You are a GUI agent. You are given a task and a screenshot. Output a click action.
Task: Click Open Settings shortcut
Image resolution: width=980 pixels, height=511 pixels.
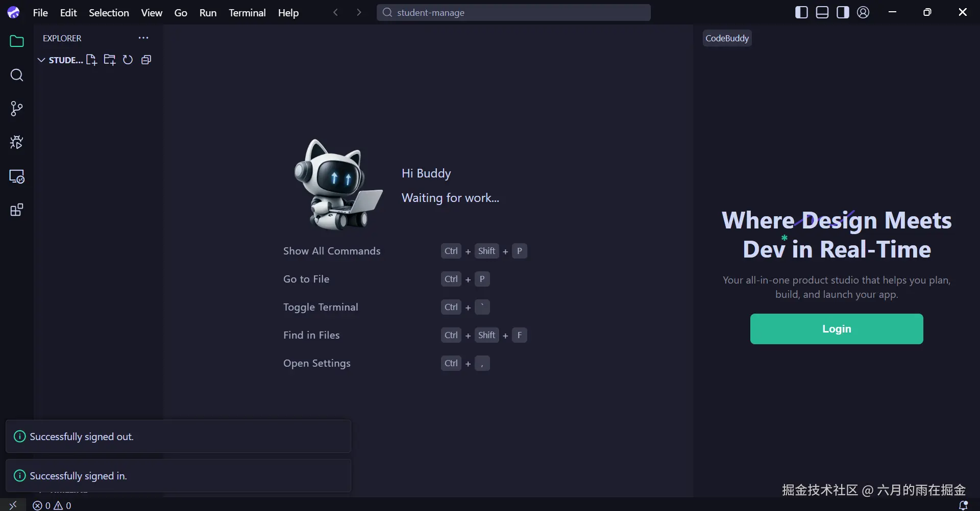(x=317, y=363)
